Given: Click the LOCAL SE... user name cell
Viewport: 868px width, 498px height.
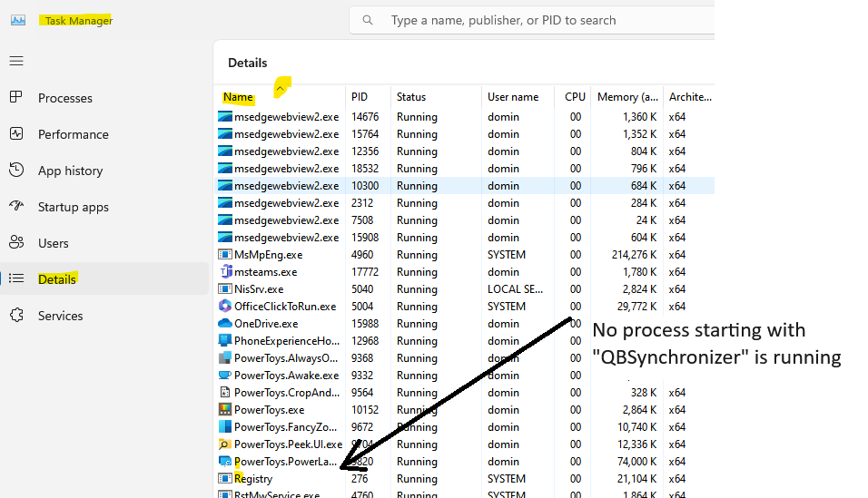Looking at the screenshot, I should click(515, 288).
